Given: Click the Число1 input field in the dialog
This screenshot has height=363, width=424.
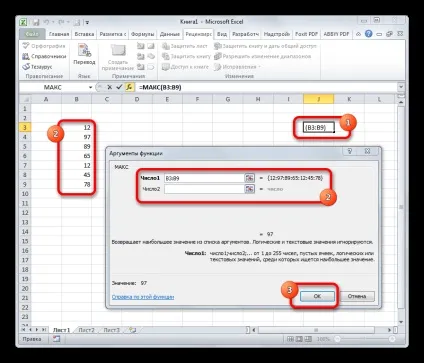Looking at the screenshot, I should (x=204, y=178).
